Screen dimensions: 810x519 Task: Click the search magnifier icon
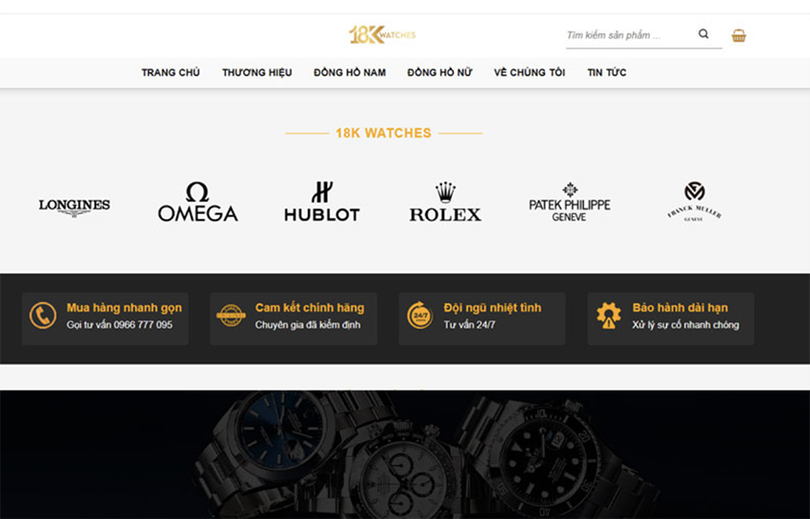(x=703, y=34)
